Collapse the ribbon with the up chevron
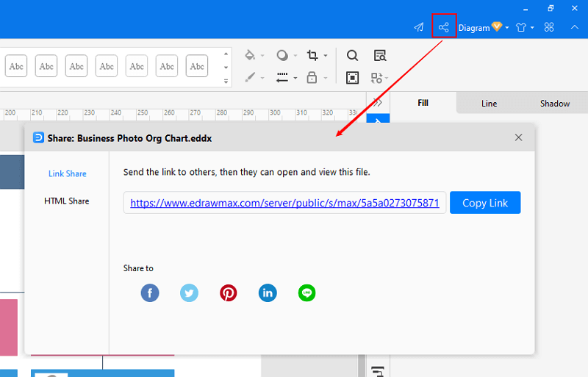Screen dimensions: 588x377 pyautogui.click(x=575, y=27)
